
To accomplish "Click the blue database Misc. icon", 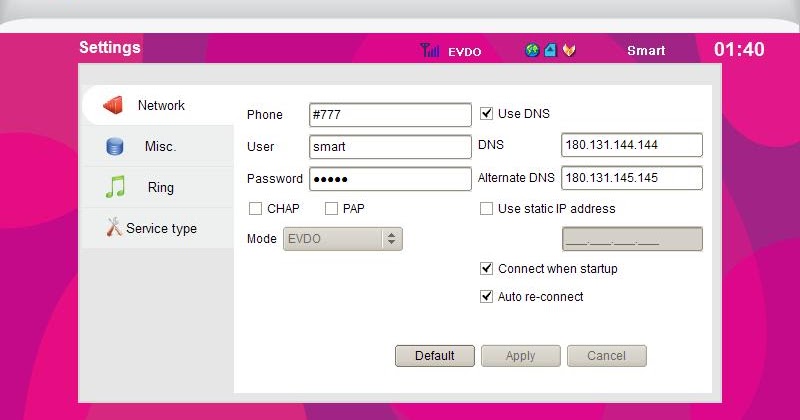I will (114, 146).
